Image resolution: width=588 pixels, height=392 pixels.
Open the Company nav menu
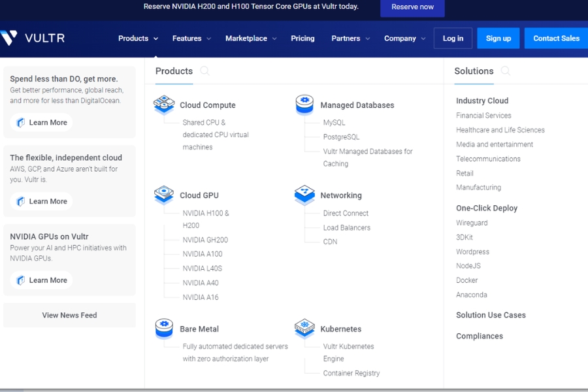click(400, 39)
